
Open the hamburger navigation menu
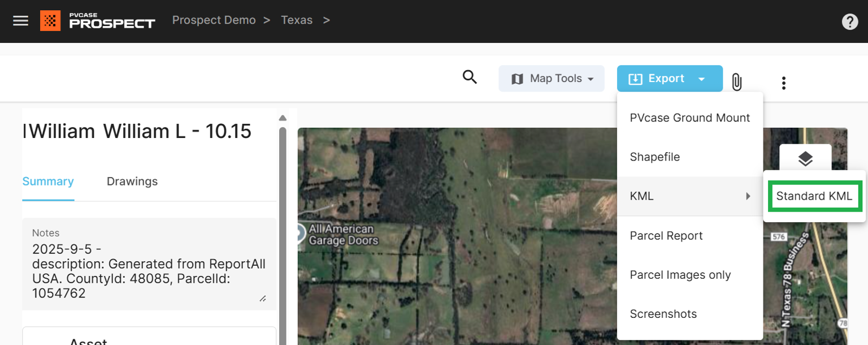point(20,21)
